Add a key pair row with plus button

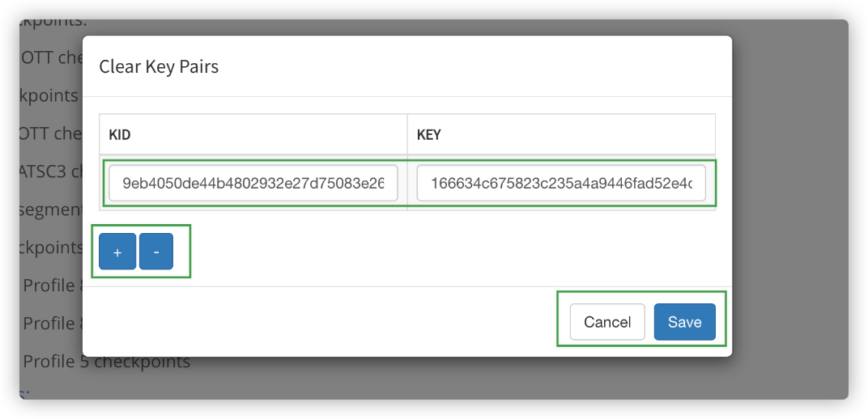pos(117,252)
